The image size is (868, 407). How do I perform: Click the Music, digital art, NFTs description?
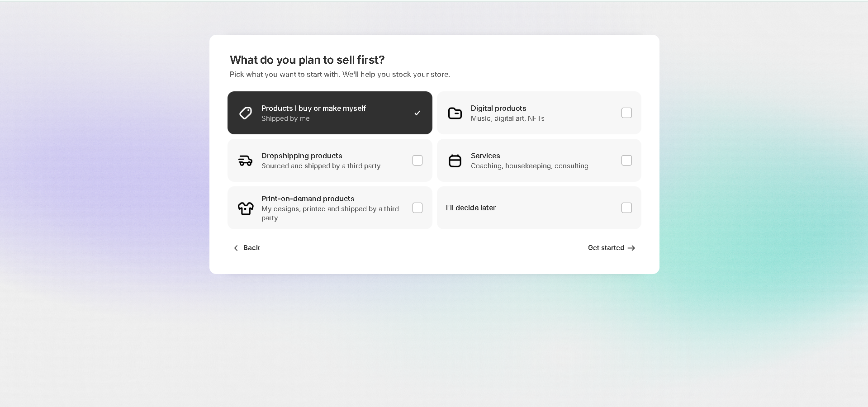pos(507,118)
